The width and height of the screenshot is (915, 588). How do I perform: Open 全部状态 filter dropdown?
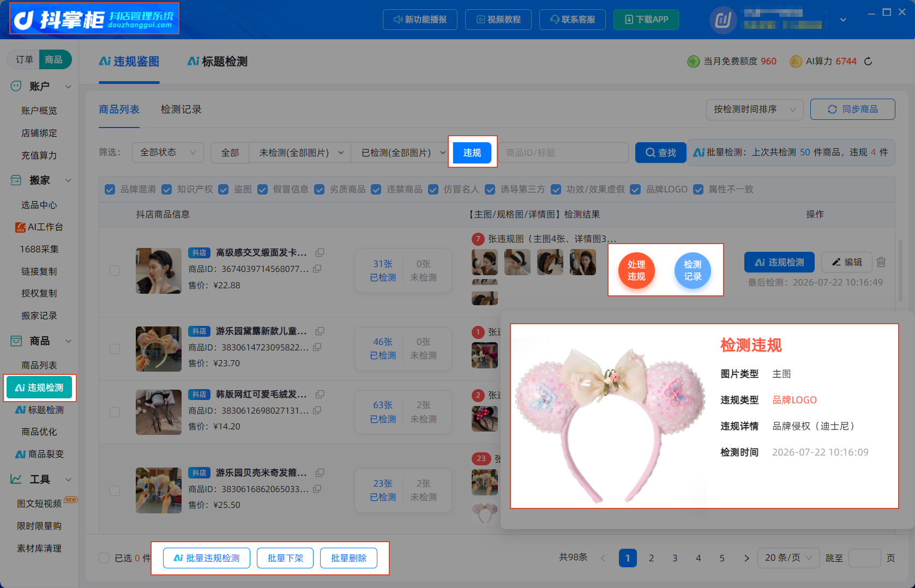[x=168, y=153]
